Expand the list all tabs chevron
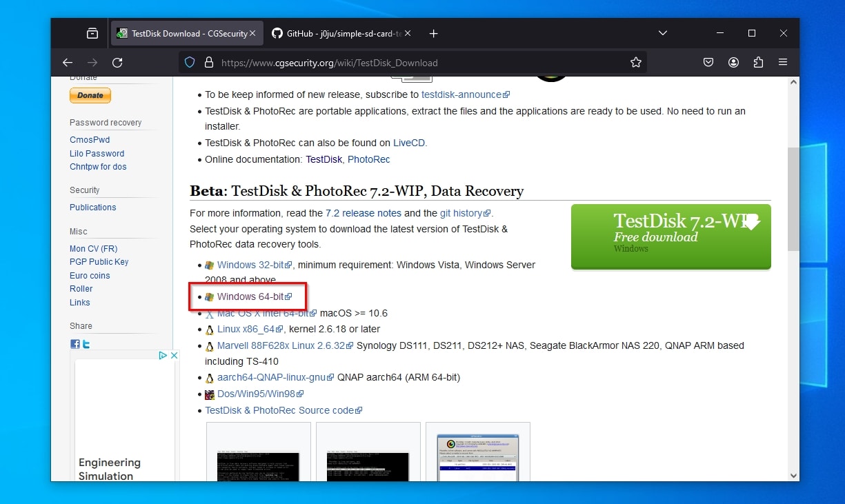 663,33
